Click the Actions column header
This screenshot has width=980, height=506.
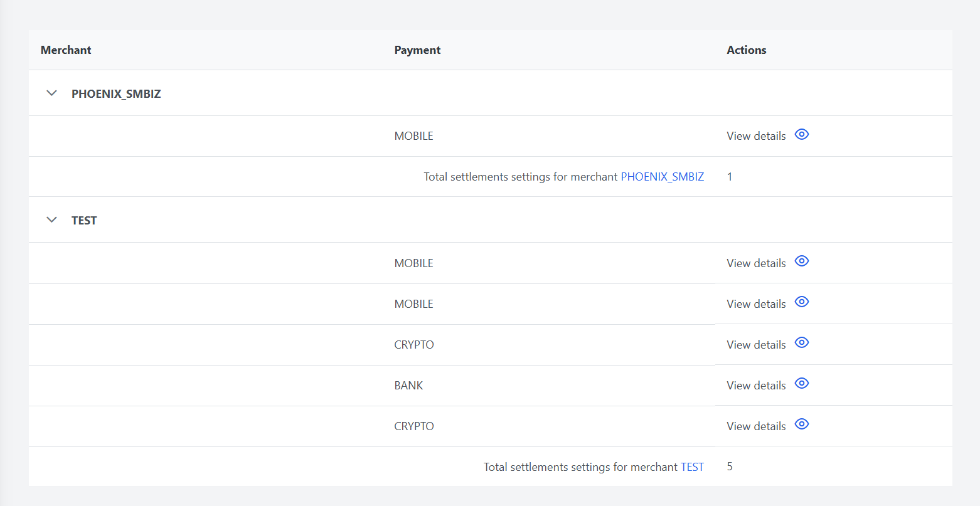746,50
